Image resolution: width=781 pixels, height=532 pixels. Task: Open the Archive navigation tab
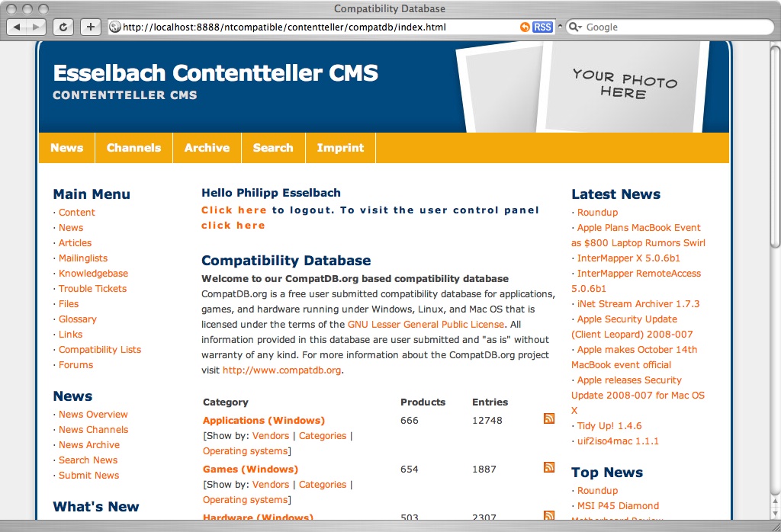pos(207,148)
